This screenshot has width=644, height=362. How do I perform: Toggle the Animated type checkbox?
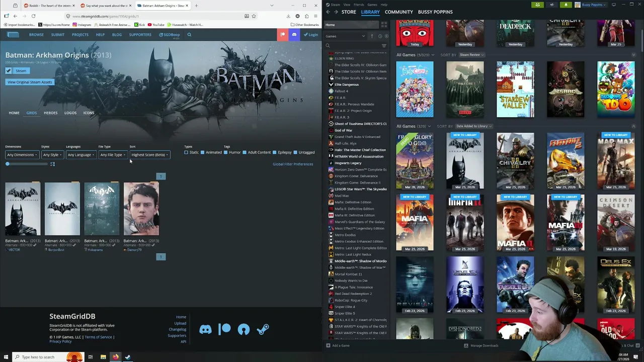(x=202, y=152)
